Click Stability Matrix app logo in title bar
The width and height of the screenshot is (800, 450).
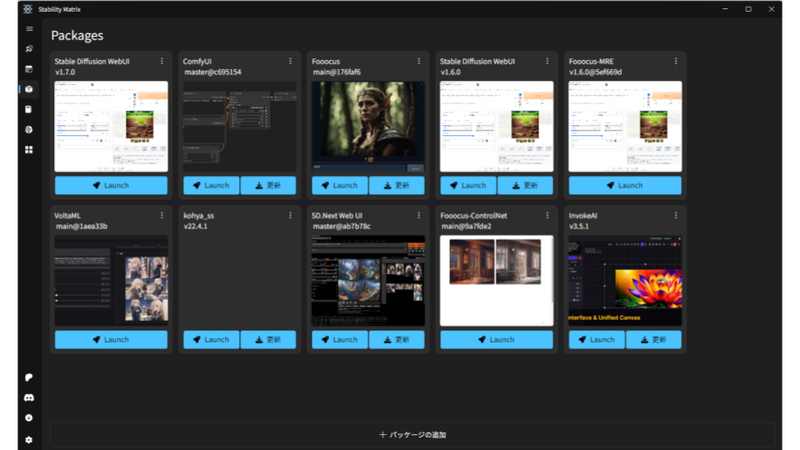tap(28, 9)
